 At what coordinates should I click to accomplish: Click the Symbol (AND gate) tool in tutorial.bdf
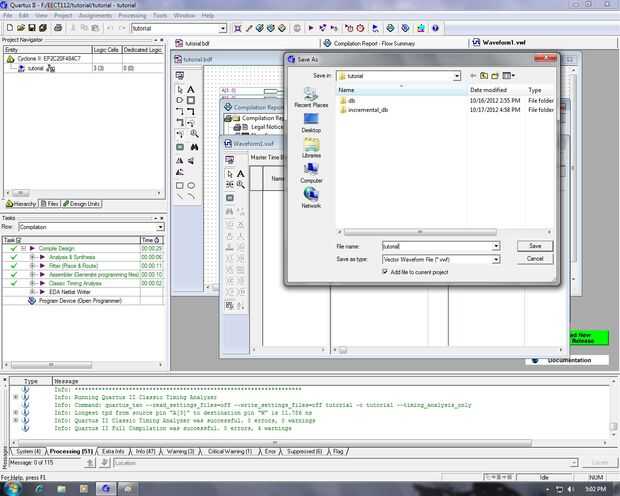tap(180, 100)
